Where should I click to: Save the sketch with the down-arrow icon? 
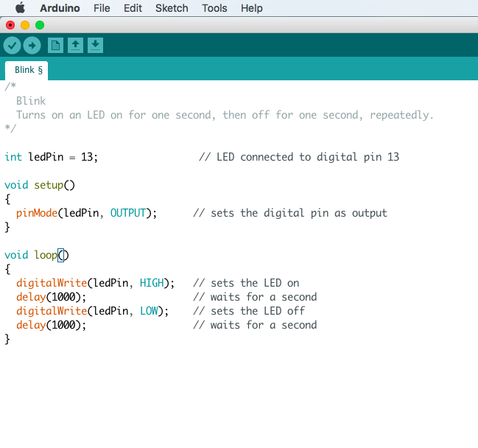click(96, 46)
